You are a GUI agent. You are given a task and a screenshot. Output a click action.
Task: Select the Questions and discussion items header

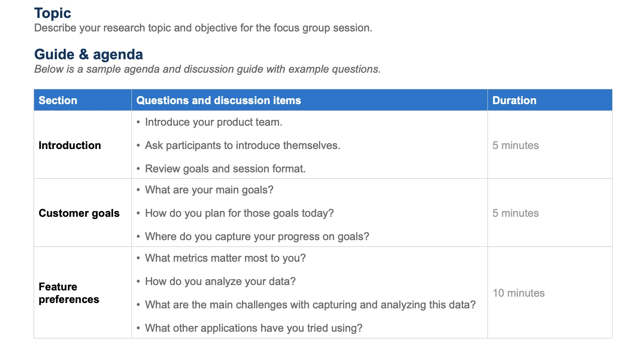coord(218,100)
